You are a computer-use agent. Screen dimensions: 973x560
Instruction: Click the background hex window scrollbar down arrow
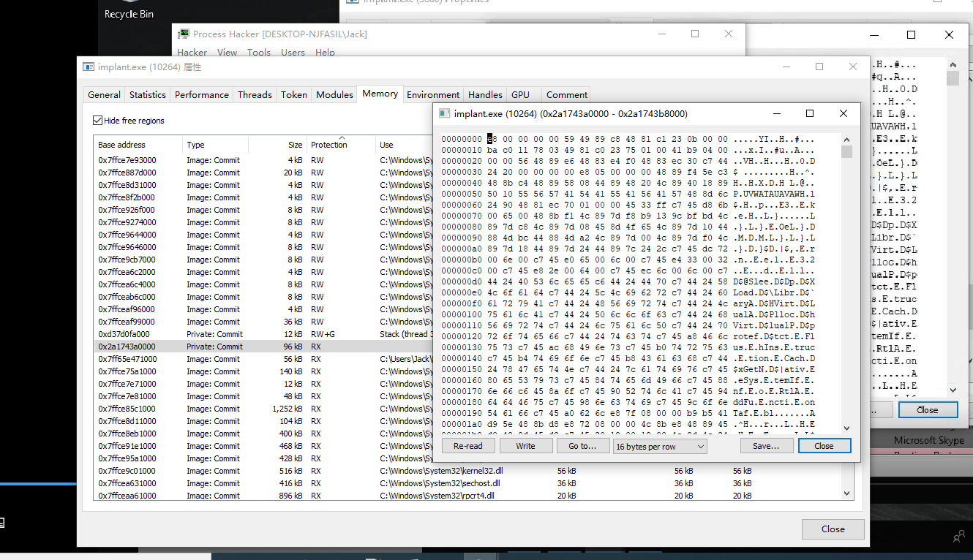coord(953,390)
